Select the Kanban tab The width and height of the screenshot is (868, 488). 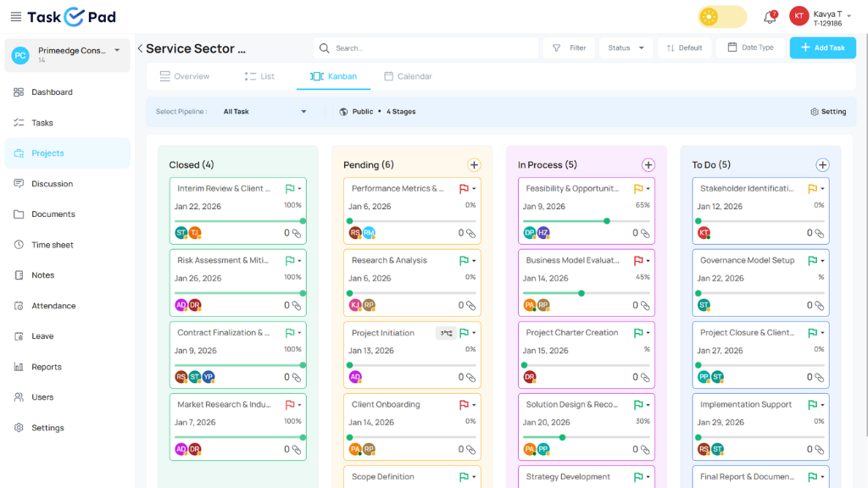pos(333,76)
